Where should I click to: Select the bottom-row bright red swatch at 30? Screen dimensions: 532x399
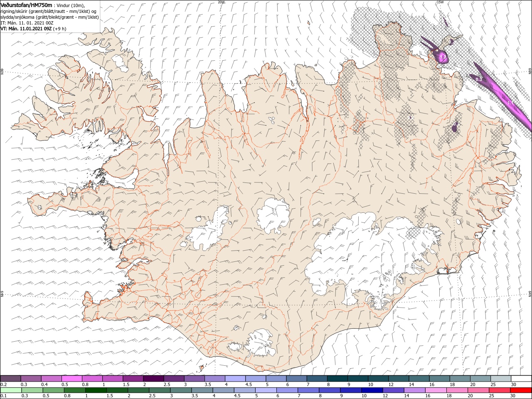[521, 390]
